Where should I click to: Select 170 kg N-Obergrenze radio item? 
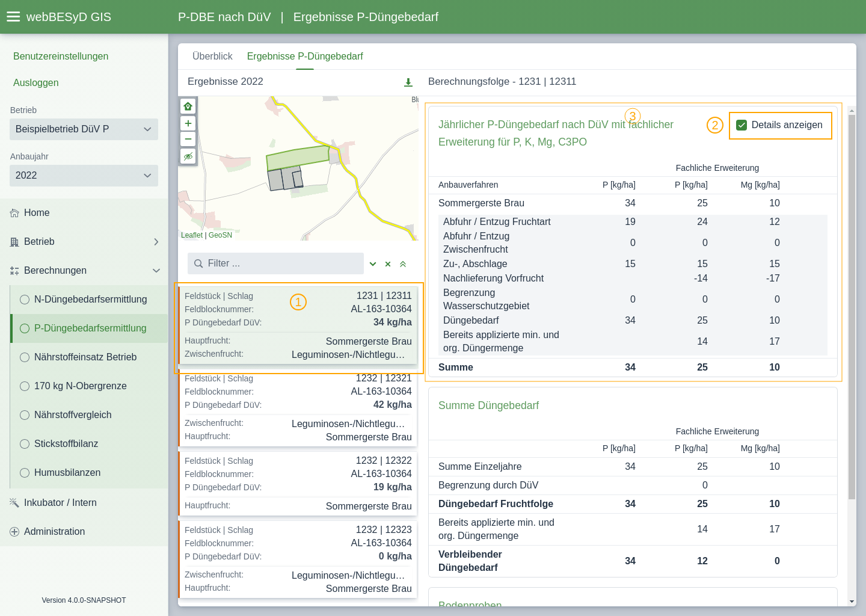point(89,386)
